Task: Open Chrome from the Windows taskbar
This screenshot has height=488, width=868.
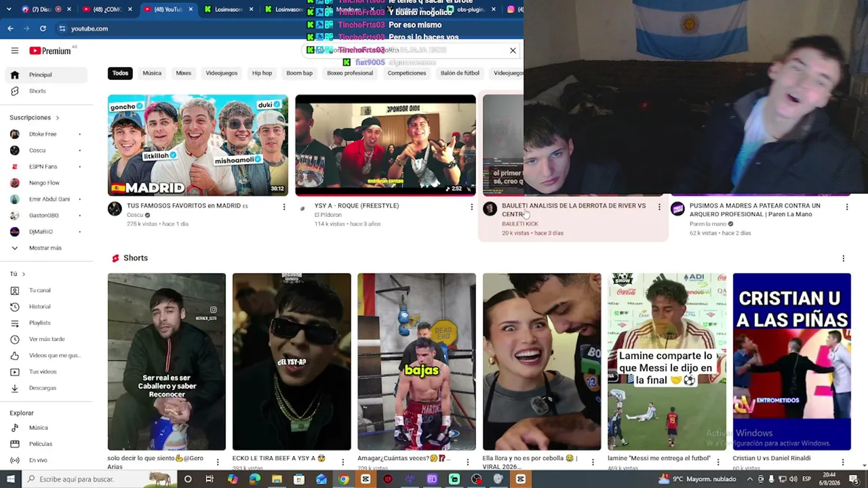Action: (x=344, y=479)
